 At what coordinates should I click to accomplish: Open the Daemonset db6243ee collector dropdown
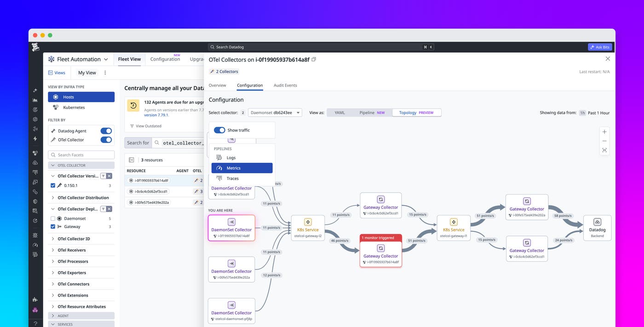[275, 112]
